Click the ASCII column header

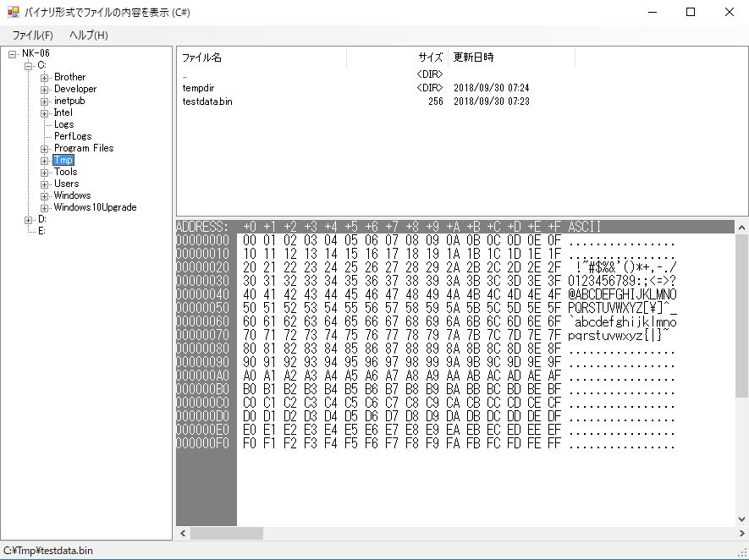click(585, 227)
